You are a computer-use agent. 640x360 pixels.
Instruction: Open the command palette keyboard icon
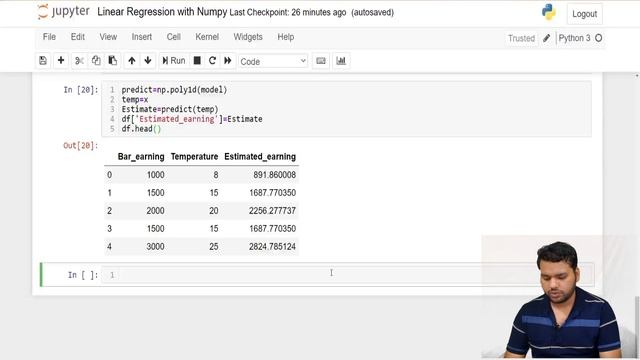321,61
